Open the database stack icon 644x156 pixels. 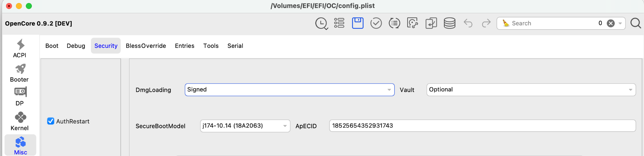(x=449, y=23)
